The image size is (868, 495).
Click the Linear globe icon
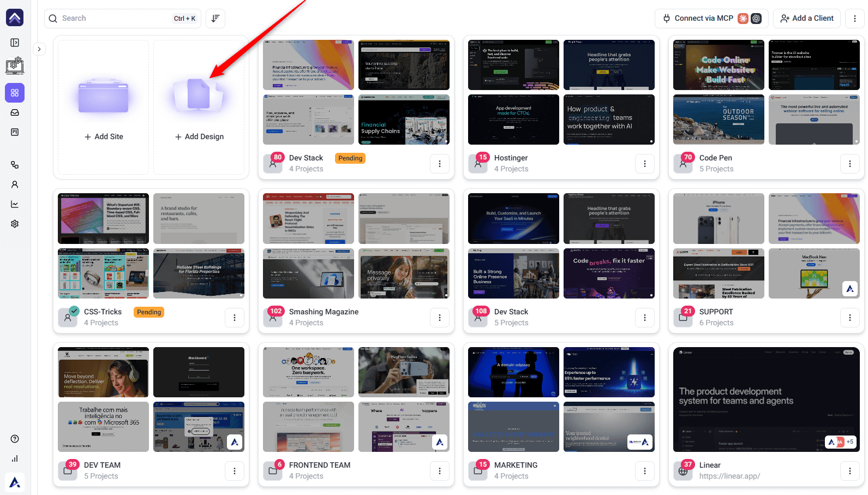pyautogui.click(x=683, y=471)
